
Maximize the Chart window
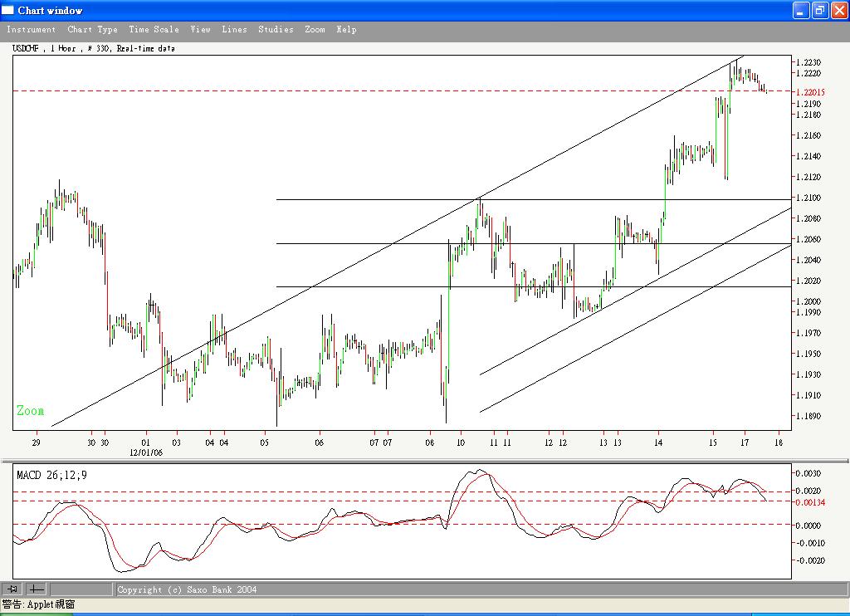(x=820, y=10)
